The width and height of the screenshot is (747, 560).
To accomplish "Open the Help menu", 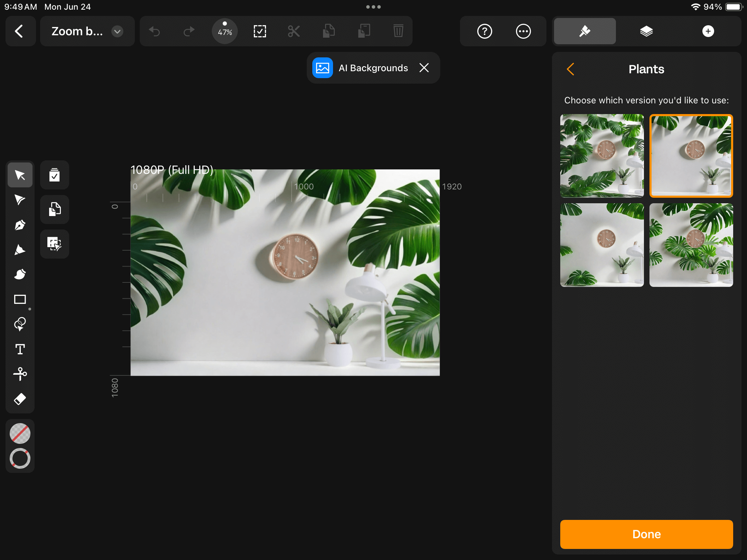I will pos(485,31).
